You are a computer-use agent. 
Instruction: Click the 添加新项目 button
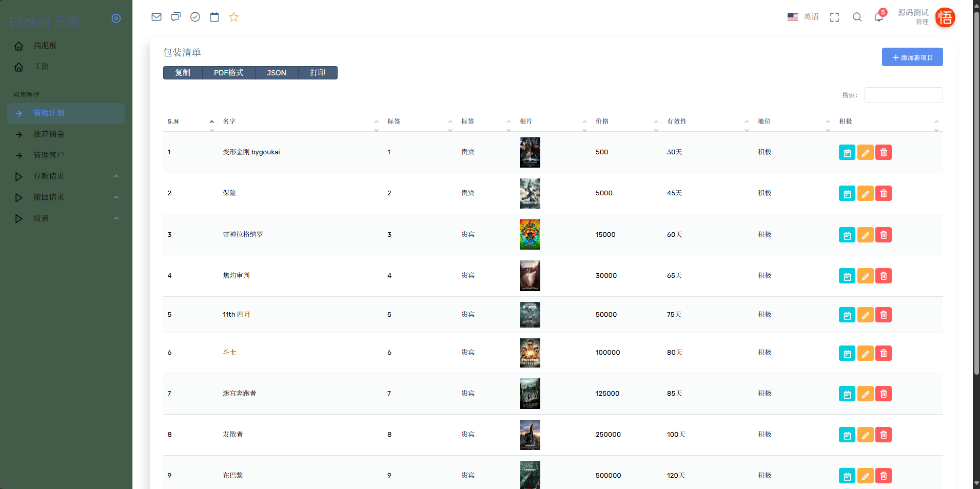pyautogui.click(x=912, y=57)
